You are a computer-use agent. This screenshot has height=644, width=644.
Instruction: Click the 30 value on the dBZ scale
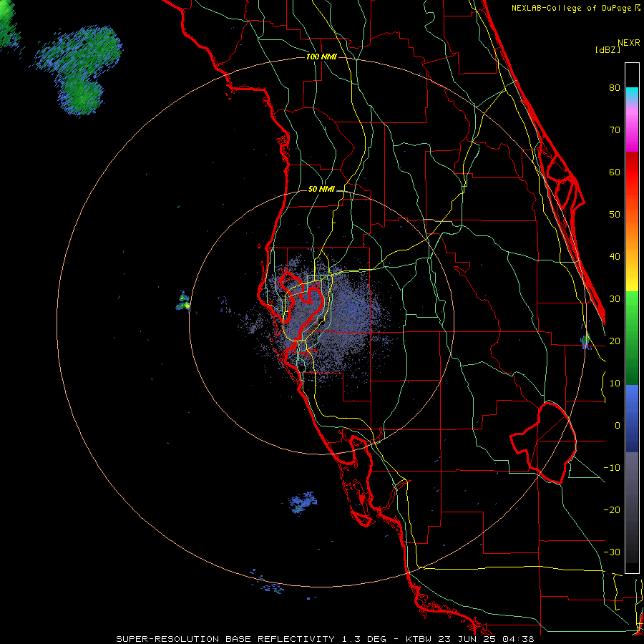click(x=615, y=299)
